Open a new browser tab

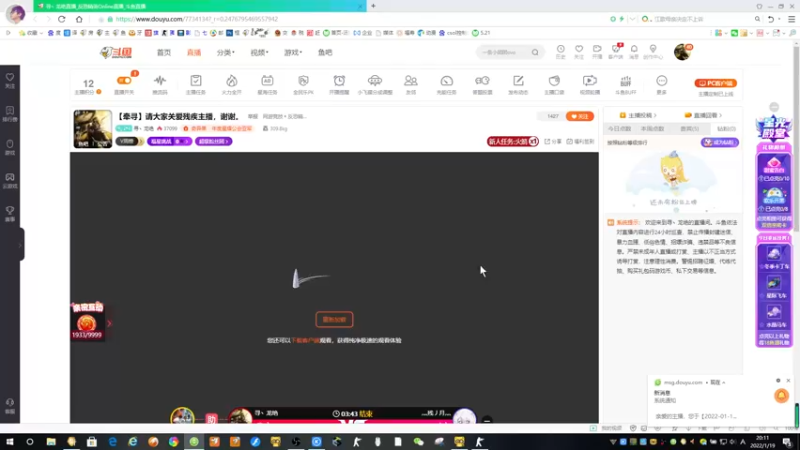pos(373,6)
